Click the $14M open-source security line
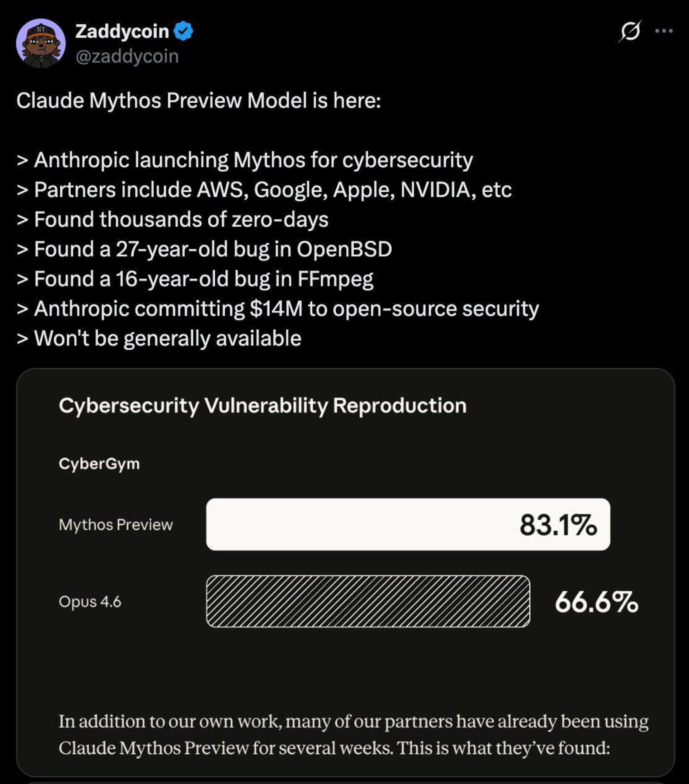 278,309
